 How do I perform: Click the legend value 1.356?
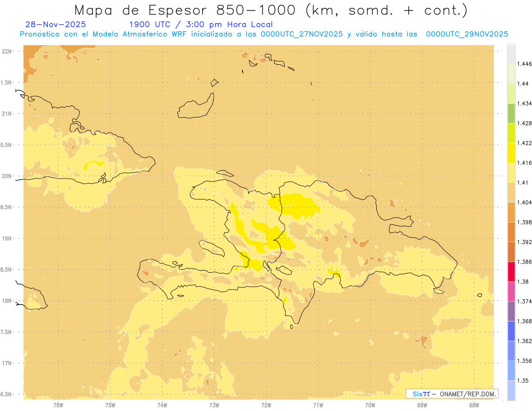click(x=525, y=361)
